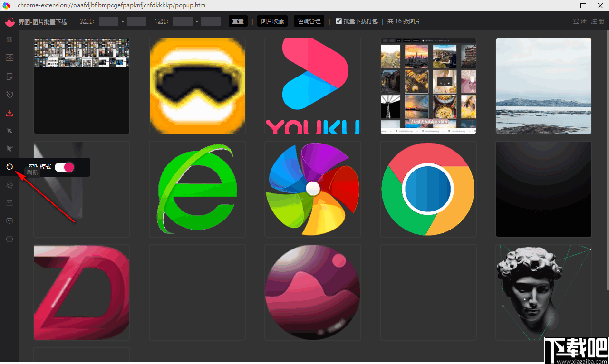Click the 重置 button
Viewport: 609px width, 364px height.
pyautogui.click(x=238, y=21)
